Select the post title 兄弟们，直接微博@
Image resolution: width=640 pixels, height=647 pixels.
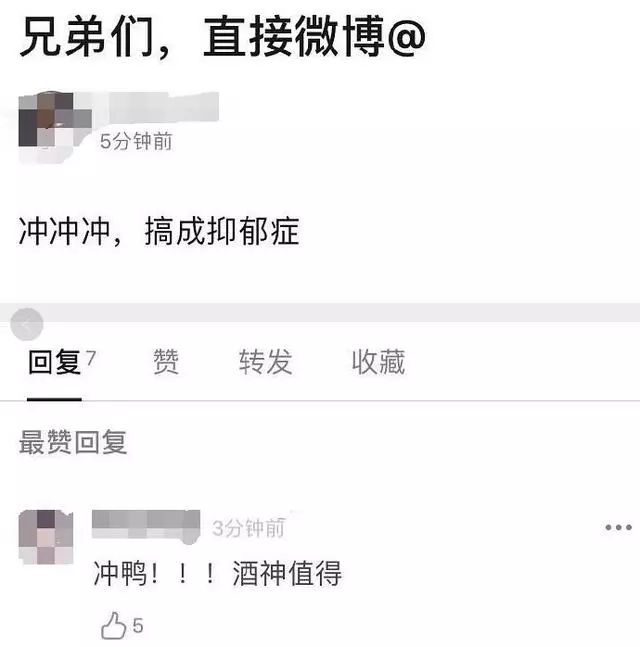point(222,36)
